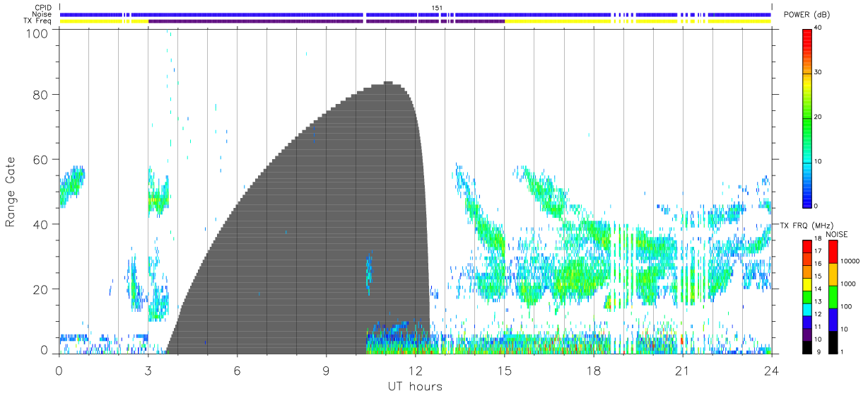Click the NOISE legend title

pos(836,234)
